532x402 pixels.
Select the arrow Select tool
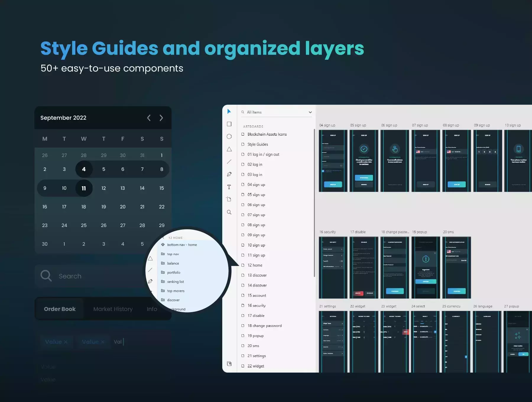tap(229, 111)
